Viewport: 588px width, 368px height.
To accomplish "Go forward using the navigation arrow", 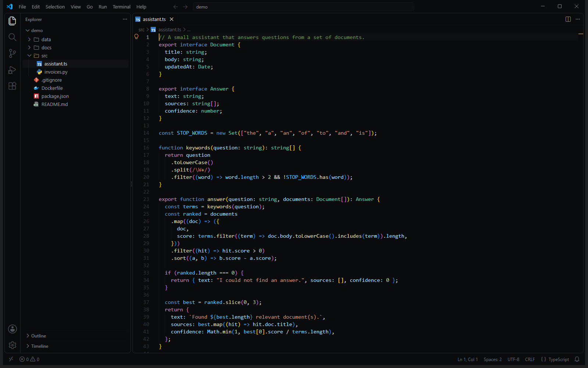I will [x=185, y=7].
